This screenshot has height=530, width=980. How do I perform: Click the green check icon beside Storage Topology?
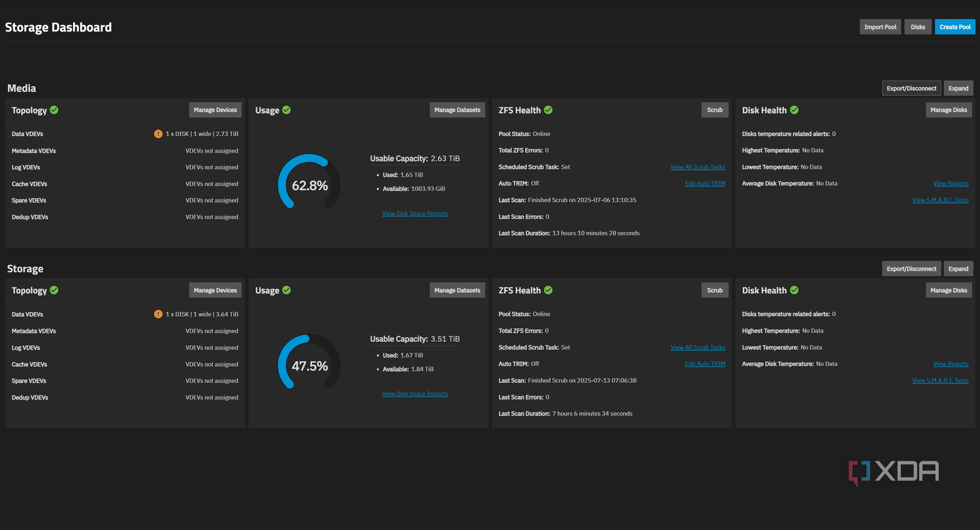pos(54,290)
